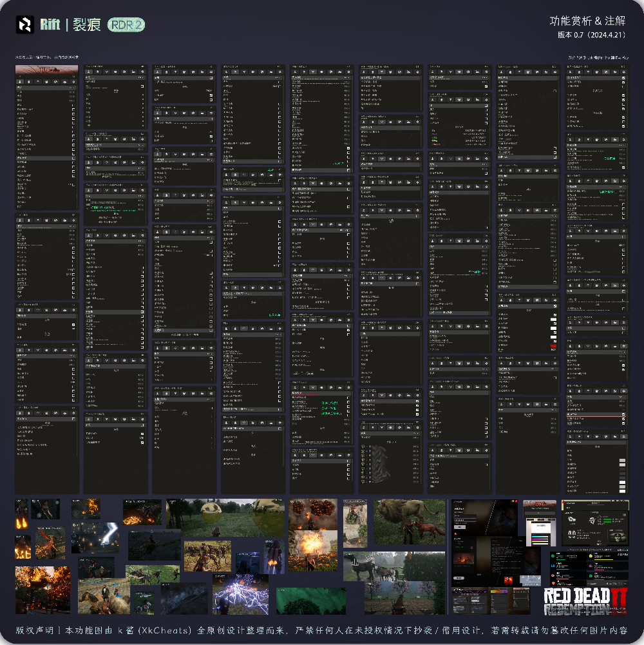Image resolution: width=644 pixels, height=645 pixels.
Task: Select first tab icon in second column's top panel
Action: [x=89, y=72]
